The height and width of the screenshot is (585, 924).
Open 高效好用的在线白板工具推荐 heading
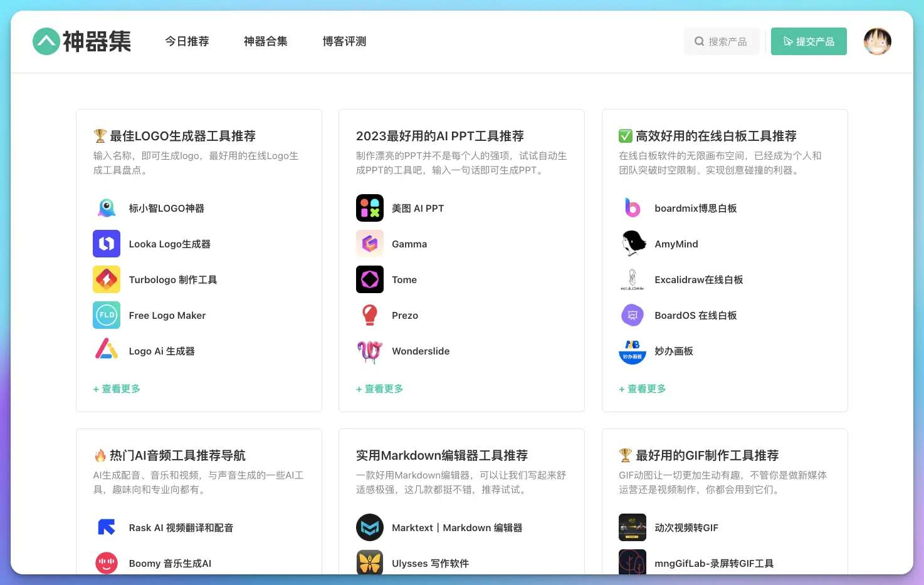tap(708, 136)
